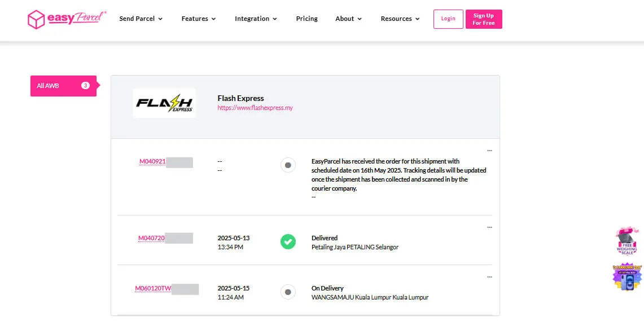
Task: Expand the Features dropdown menu
Action: [x=199, y=19]
